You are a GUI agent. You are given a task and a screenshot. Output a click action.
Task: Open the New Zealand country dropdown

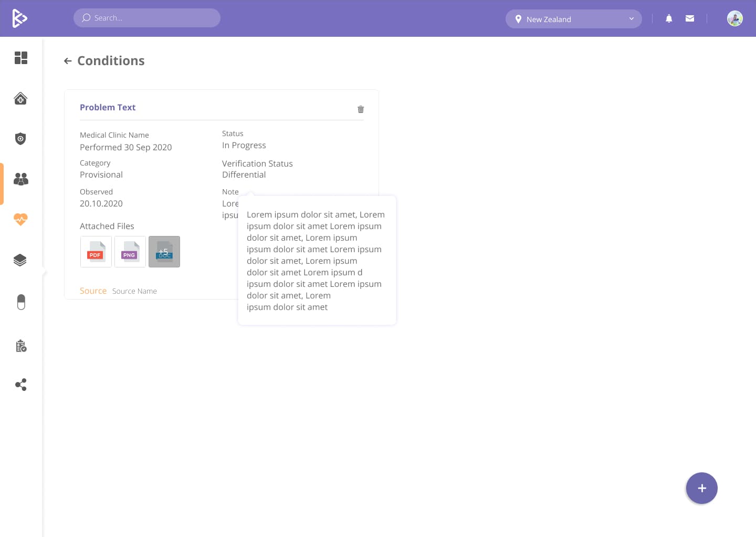[x=573, y=19]
